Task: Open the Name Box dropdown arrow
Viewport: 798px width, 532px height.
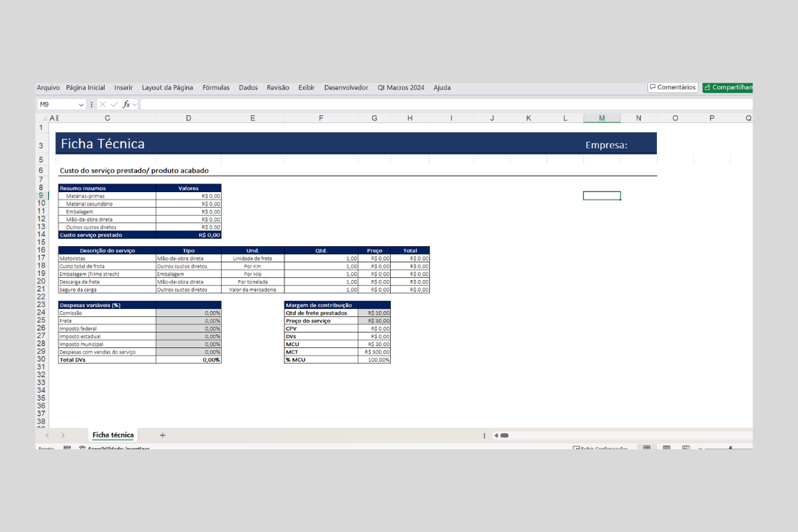Action: pos(81,105)
